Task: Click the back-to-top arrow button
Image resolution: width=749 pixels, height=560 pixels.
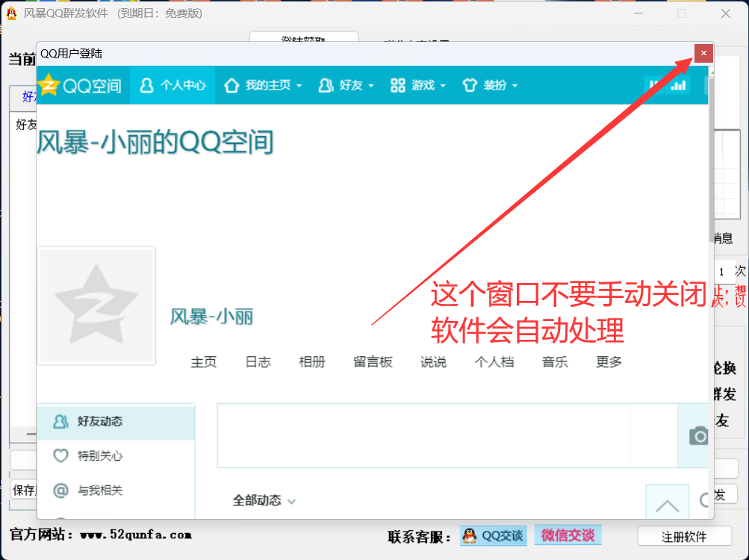Action: point(668,502)
